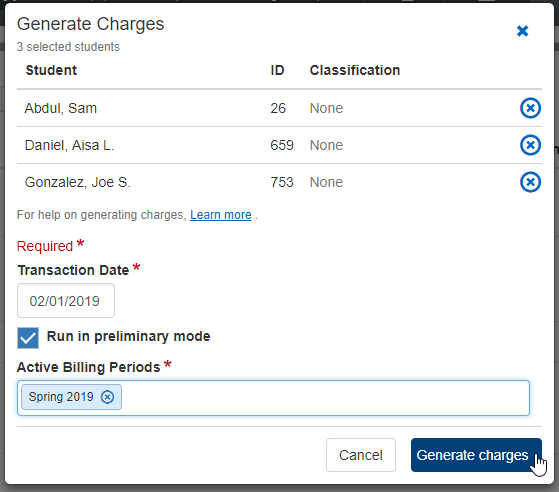Select the Gonzalez, Joe S. student name
Screen dimensions: 559x492
pos(78,182)
